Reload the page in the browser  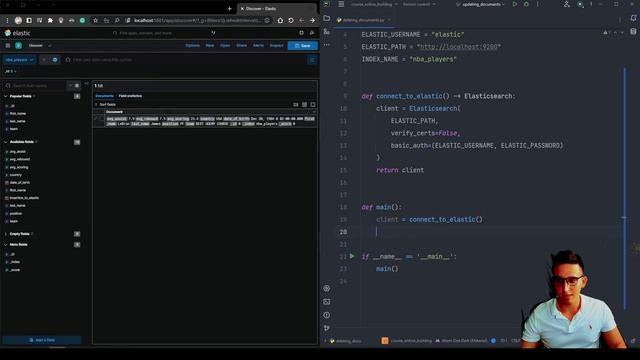[x=291, y=20]
